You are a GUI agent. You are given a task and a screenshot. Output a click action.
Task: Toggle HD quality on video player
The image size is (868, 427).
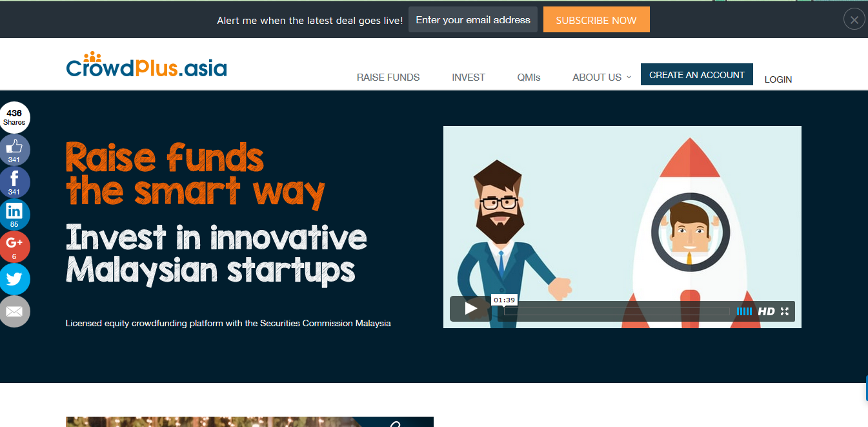[x=766, y=311]
